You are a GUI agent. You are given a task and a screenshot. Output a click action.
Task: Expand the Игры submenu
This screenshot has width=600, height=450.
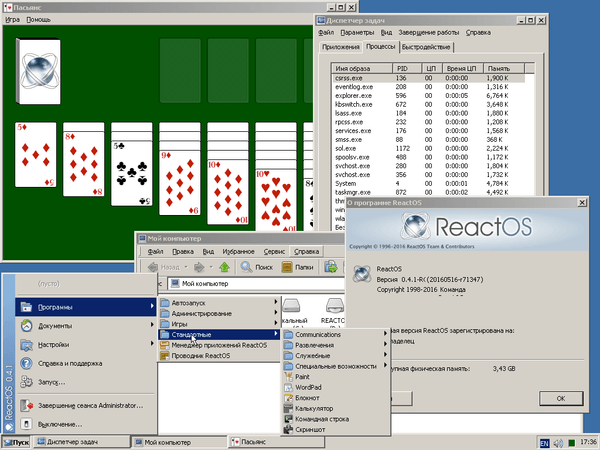pyautogui.click(x=219, y=324)
